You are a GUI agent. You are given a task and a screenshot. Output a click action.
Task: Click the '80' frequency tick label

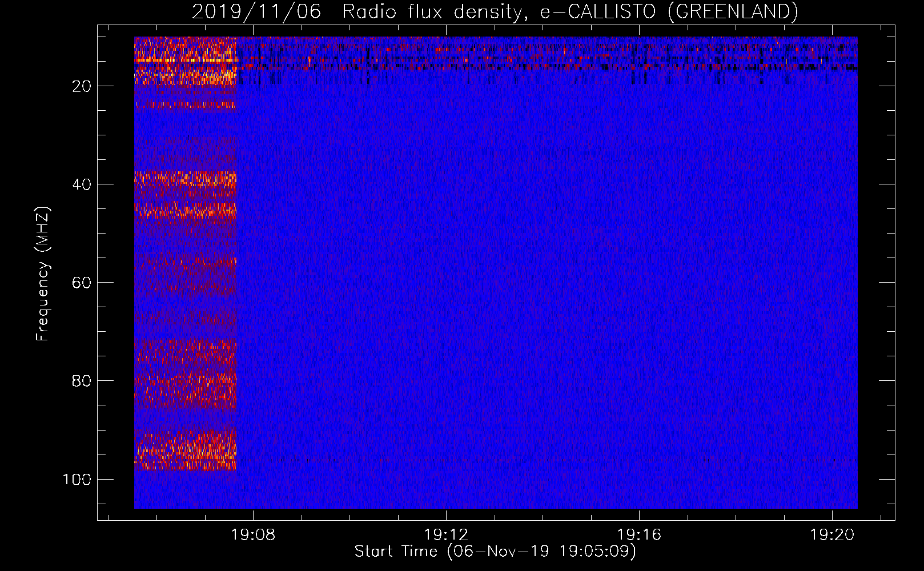[82, 381]
